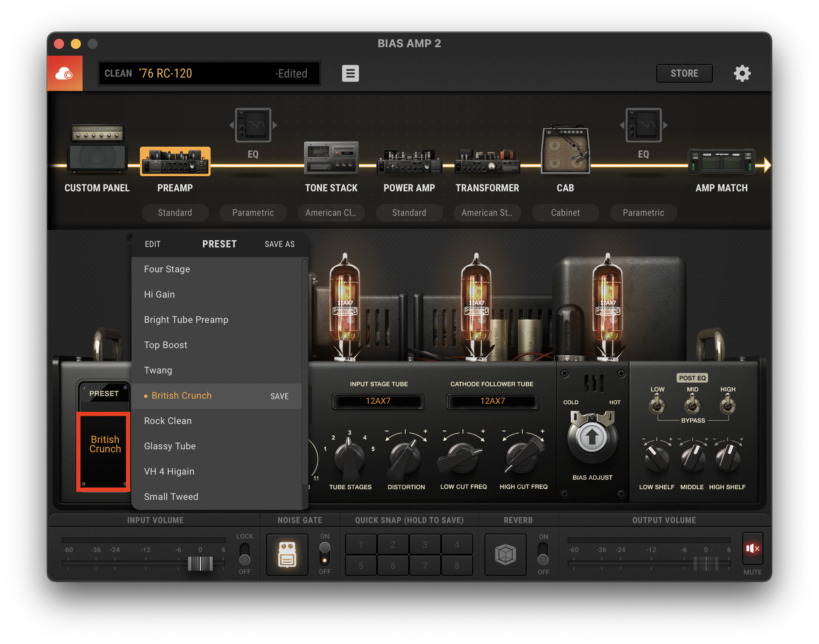The image size is (819, 644).
Task: Select the Tone Stack module icon
Action: (x=331, y=158)
